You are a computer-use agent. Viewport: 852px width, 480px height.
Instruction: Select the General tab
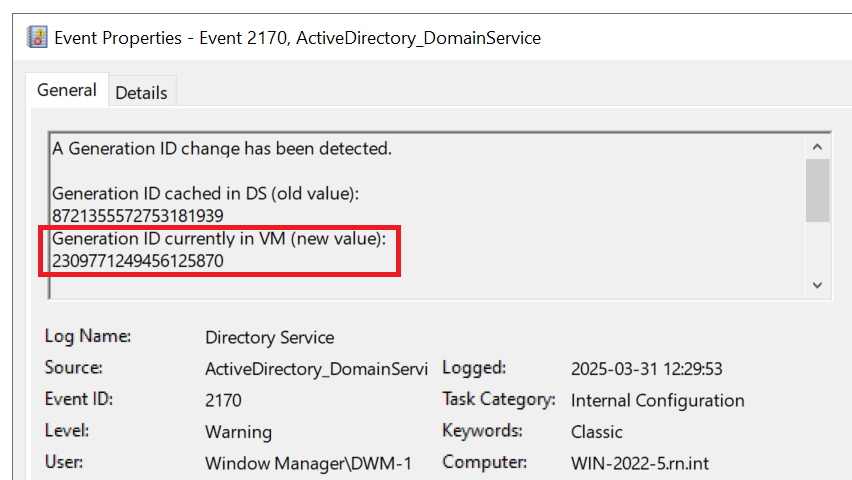66,90
